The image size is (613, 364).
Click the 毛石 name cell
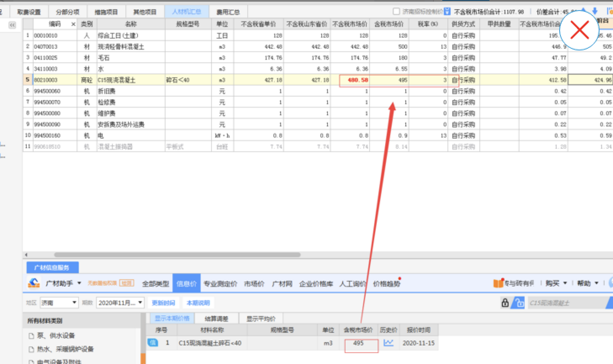(131, 58)
